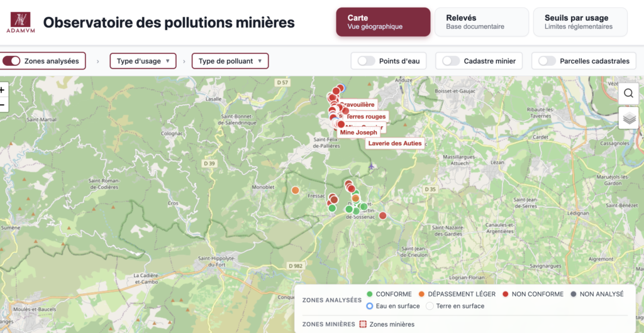The height and width of the screenshot is (333, 644).
Task: Enable the Points d'eau toggle
Action: click(x=366, y=61)
